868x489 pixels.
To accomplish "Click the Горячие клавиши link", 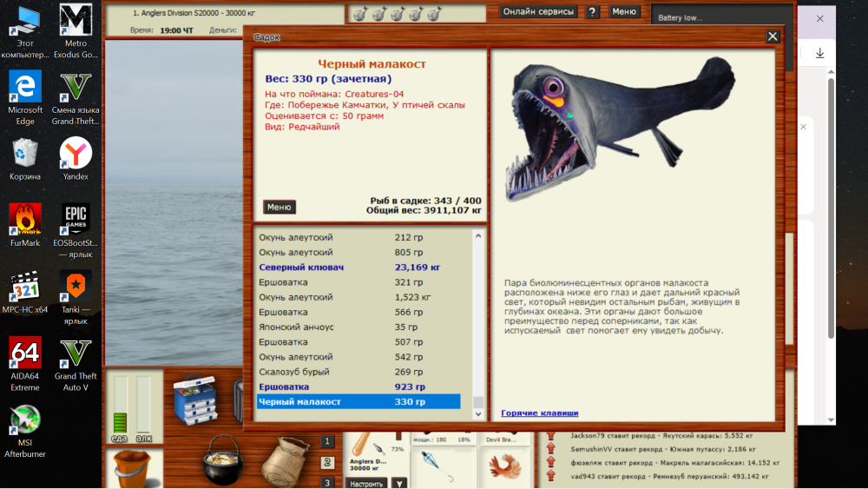I will click(x=539, y=413).
